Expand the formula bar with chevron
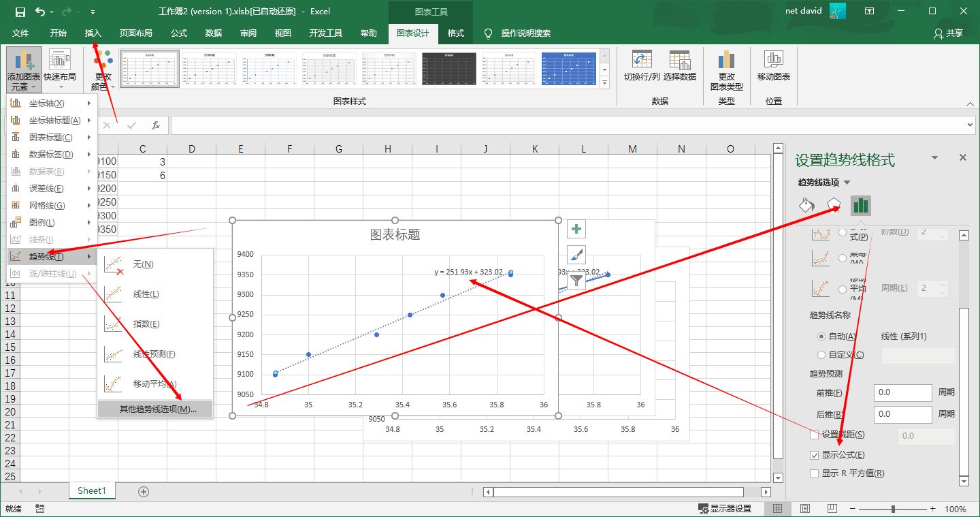 click(x=970, y=125)
